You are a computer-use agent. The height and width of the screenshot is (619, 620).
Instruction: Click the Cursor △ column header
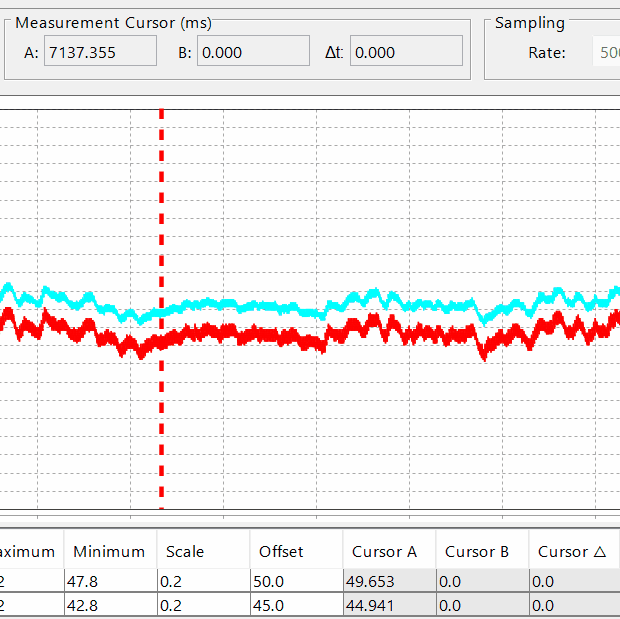571,551
